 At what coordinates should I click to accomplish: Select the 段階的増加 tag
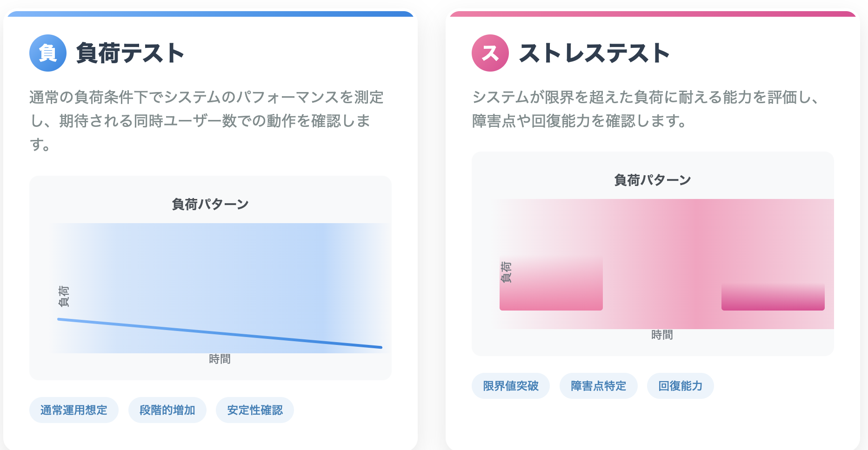point(167,410)
